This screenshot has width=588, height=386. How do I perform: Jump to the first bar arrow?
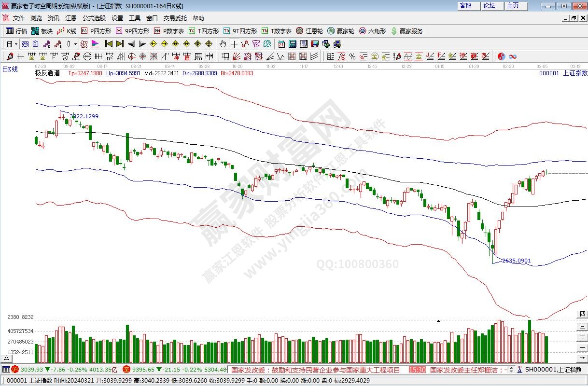109,44
